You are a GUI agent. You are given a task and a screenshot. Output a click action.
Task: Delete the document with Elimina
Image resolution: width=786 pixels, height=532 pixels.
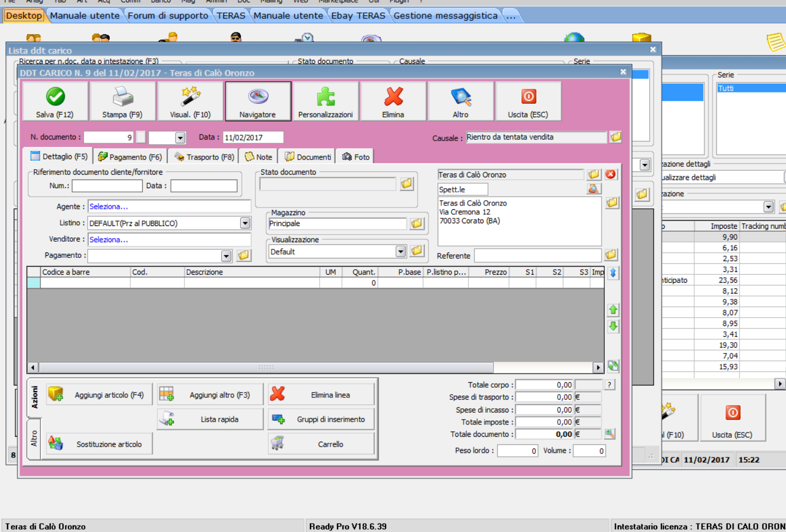click(x=393, y=101)
